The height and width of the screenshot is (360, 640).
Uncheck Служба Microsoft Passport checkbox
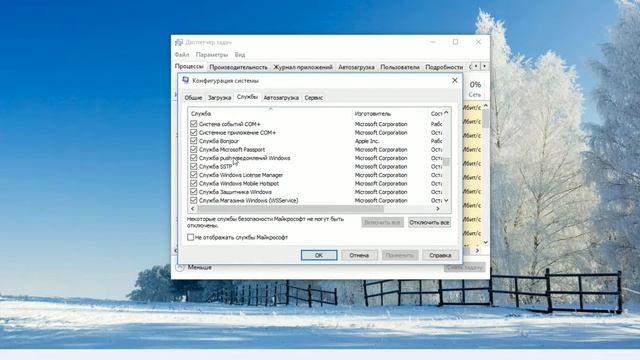click(193, 149)
